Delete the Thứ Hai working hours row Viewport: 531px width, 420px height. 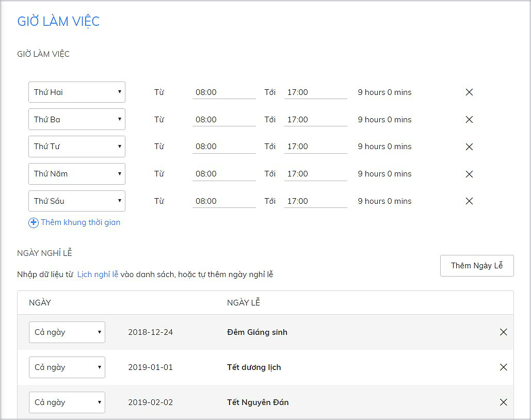pyautogui.click(x=469, y=92)
